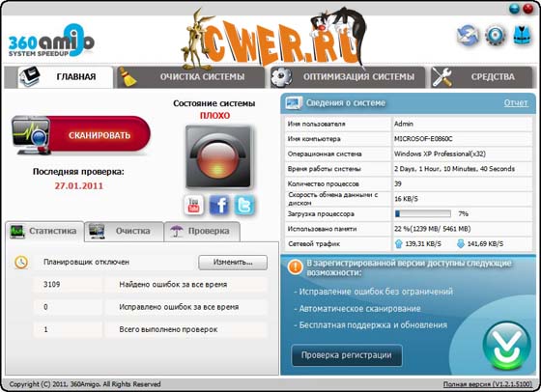Click the Найдено ошибок за все время label
The height and width of the screenshot is (392, 541).
coord(173,285)
